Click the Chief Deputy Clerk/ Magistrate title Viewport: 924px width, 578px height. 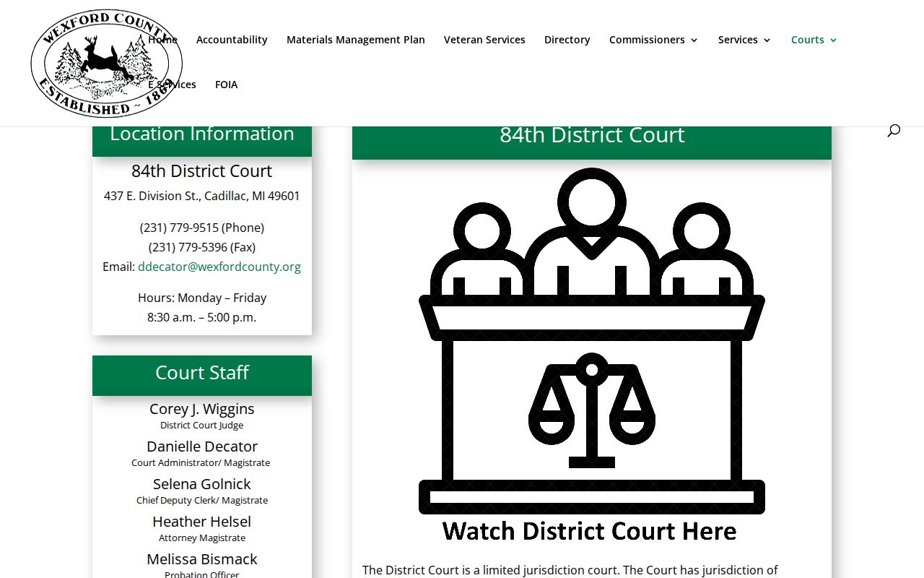coord(202,501)
